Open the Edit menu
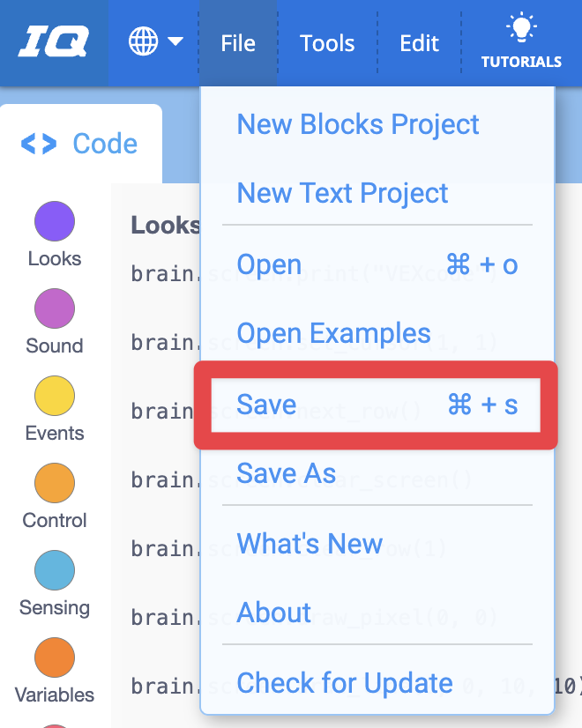Viewport: 582px width, 728px height. [418, 41]
